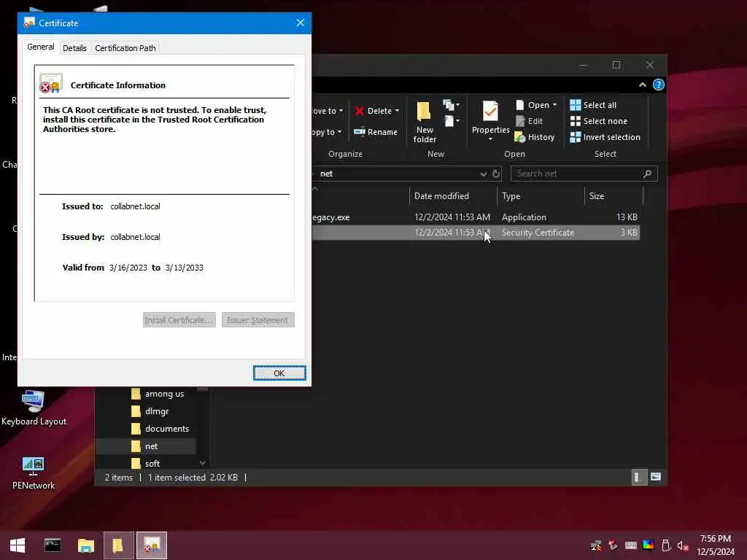Switch to the Details tab
This screenshot has height=560, width=747.
(x=74, y=48)
